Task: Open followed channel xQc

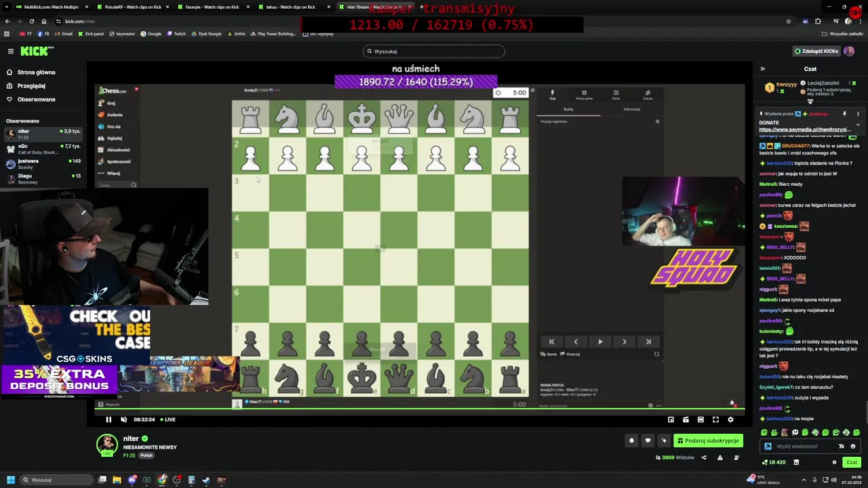Action: point(43,148)
